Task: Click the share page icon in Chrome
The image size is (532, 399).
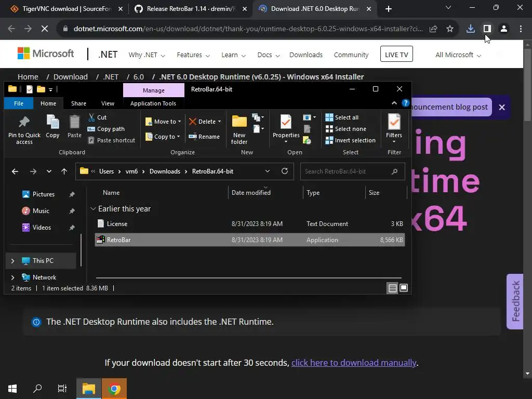Action: click(433, 29)
